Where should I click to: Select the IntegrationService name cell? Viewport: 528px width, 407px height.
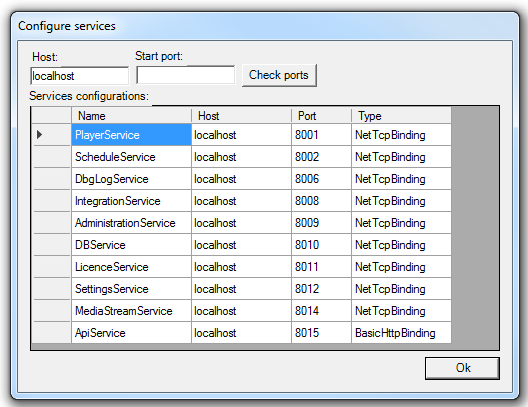coord(131,201)
